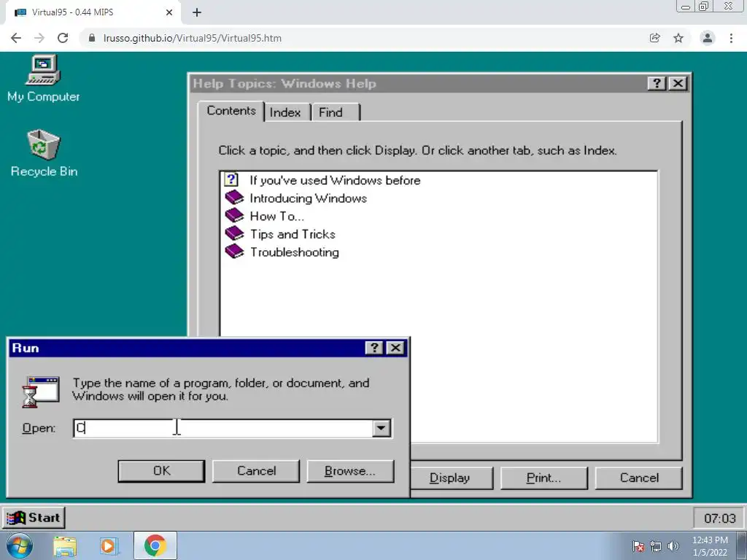Select the Tips and Tricks book icon
This screenshot has width=747, height=560.
234,234
